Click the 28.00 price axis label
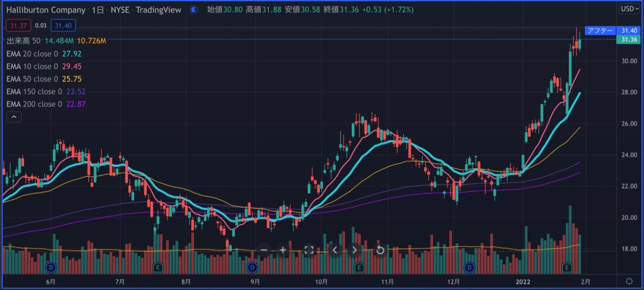 coord(629,92)
